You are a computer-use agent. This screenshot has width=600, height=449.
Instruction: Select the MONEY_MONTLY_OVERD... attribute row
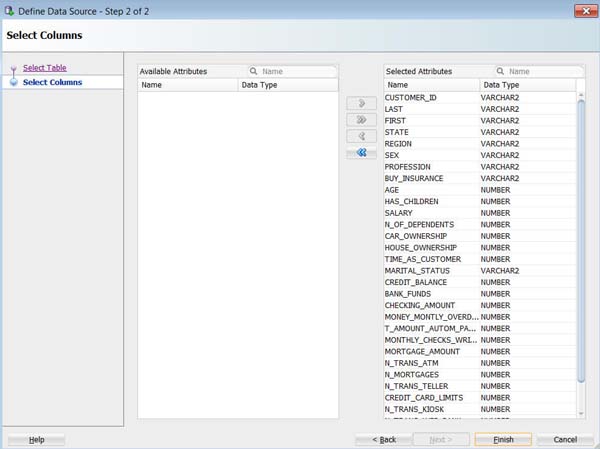480,317
